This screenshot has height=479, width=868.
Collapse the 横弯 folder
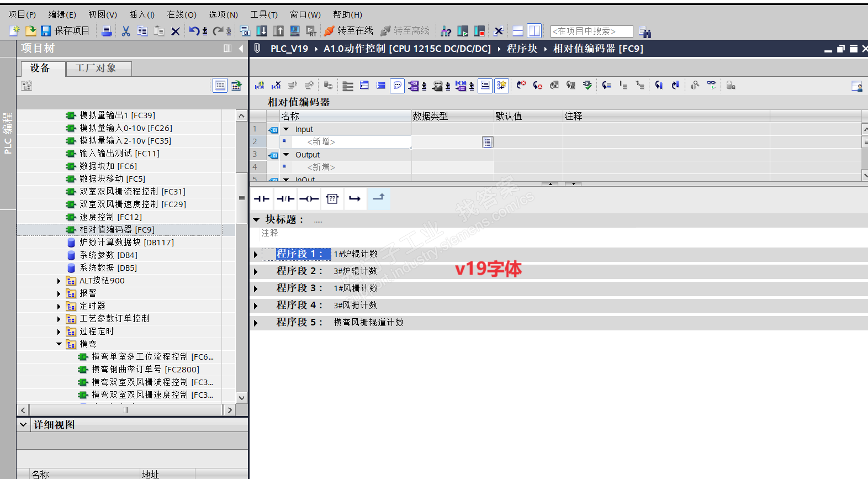pos(59,344)
